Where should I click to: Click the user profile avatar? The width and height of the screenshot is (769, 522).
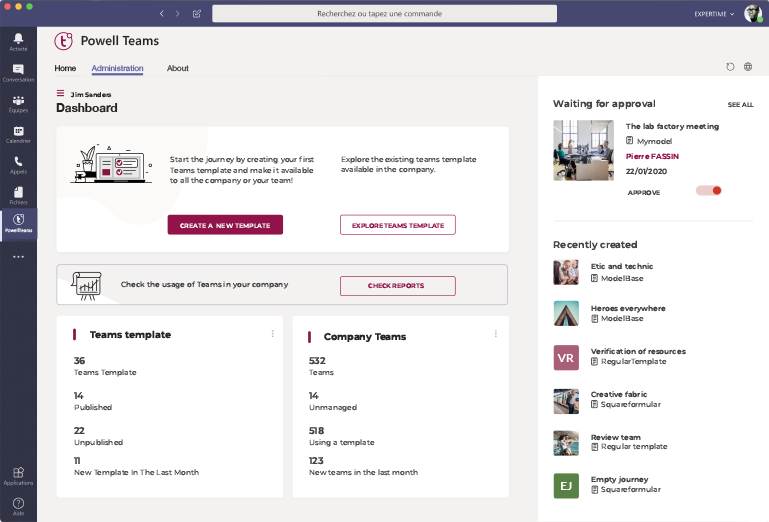[x=753, y=13]
